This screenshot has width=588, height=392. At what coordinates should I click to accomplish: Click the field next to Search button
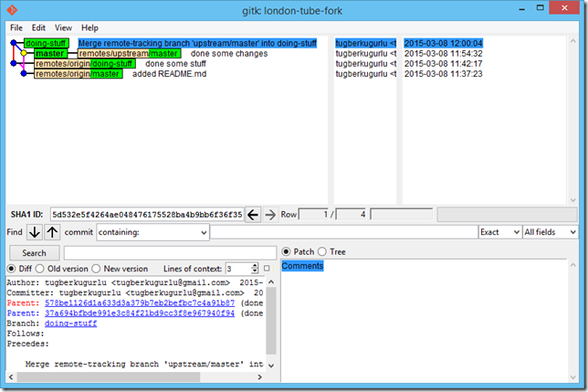(x=170, y=253)
